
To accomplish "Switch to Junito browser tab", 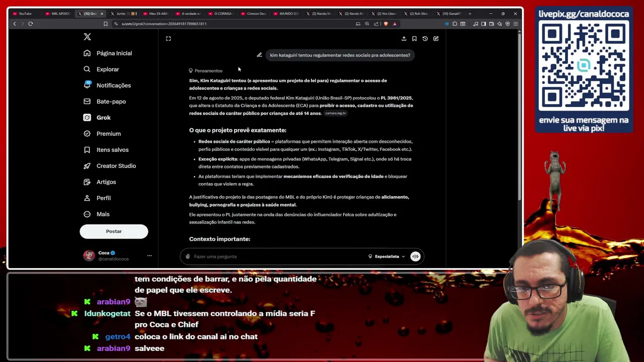I will point(123,14).
